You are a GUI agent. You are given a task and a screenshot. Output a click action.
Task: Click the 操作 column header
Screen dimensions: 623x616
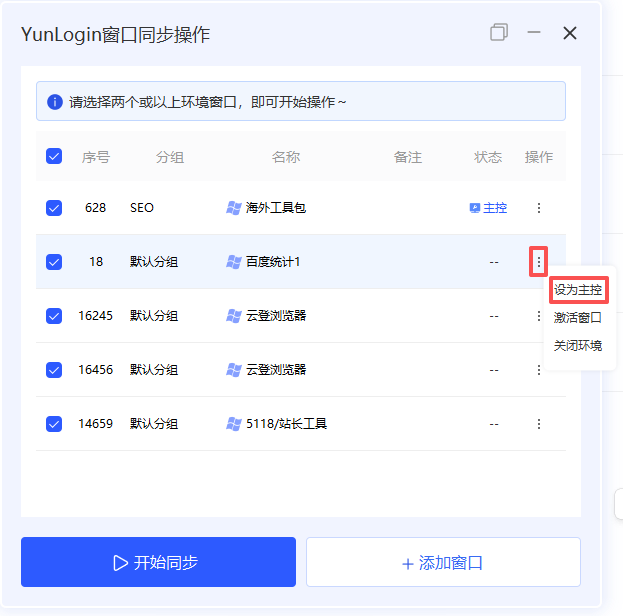(539, 157)
